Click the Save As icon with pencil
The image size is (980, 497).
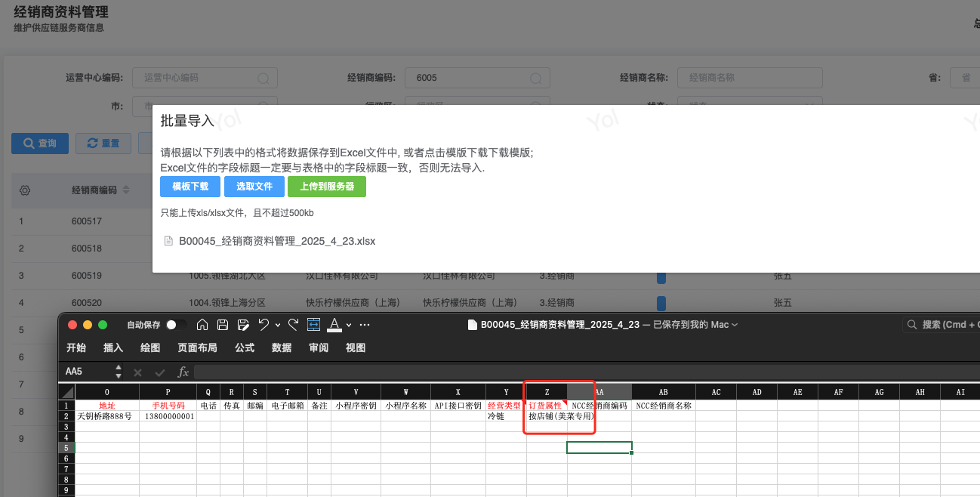243,325
